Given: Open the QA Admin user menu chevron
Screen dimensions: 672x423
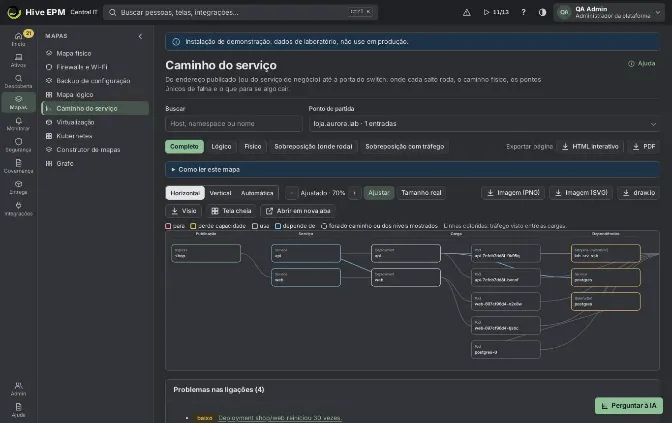Looking at the screenshot, I should [658, 12].
